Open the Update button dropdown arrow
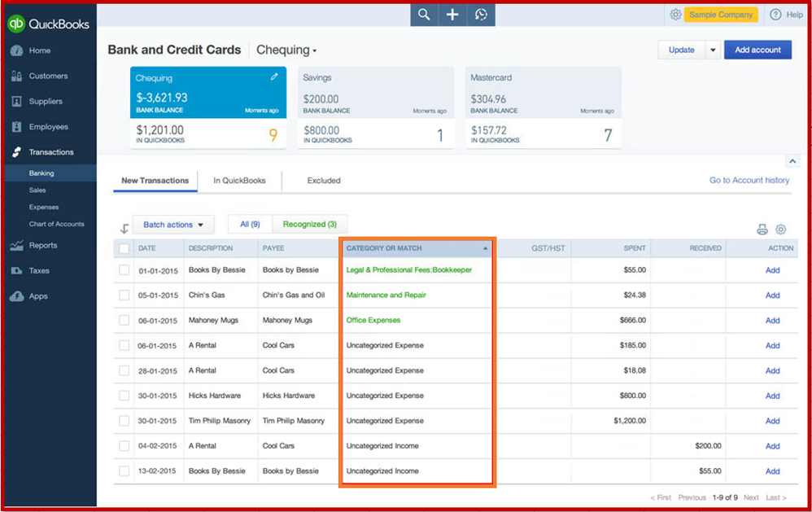Screen dimensions: 812x512 coord(713,50)
